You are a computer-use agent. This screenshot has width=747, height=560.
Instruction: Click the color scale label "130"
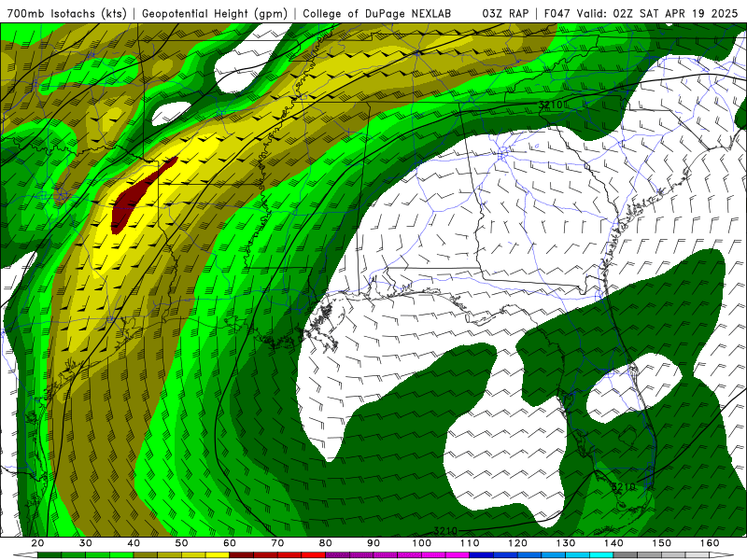566,543
